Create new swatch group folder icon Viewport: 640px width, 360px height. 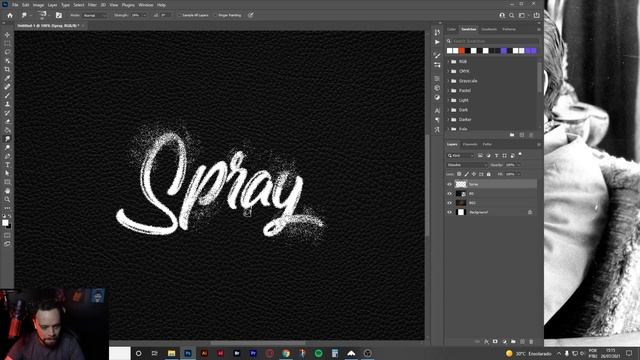[x=512, y=135]
